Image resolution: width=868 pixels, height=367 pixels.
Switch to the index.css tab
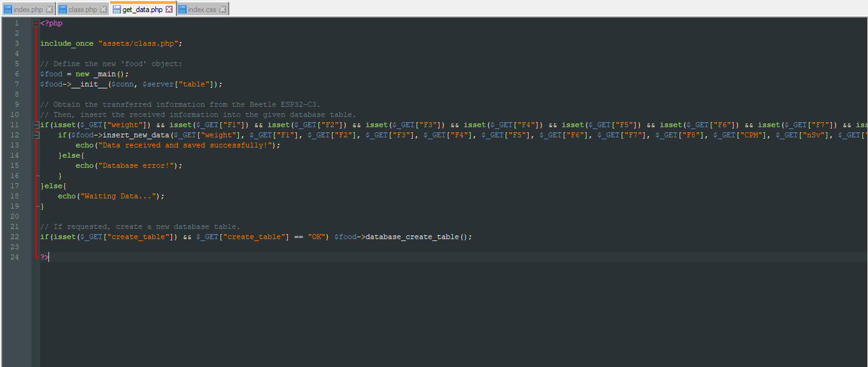(x=201, y=10)
